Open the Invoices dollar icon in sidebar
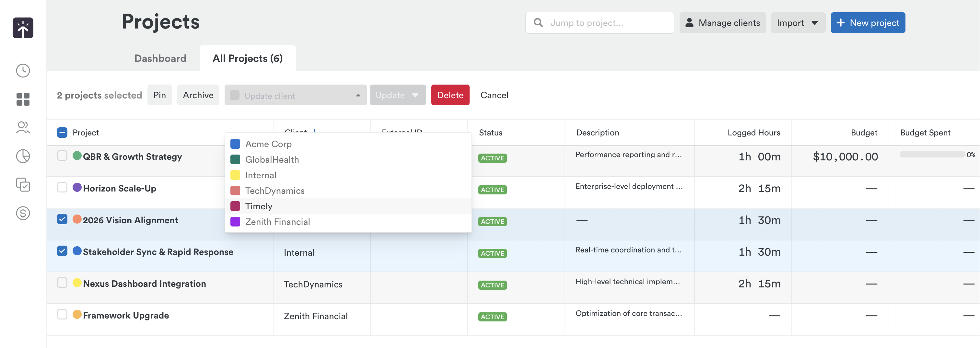The width and height of the screenshot is (980, 348). (x=23, y=213)
